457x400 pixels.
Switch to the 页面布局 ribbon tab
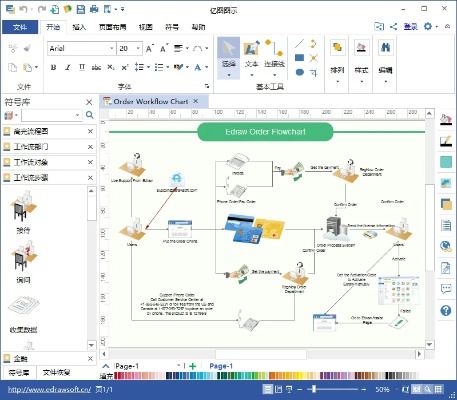[x=112, y=27]
